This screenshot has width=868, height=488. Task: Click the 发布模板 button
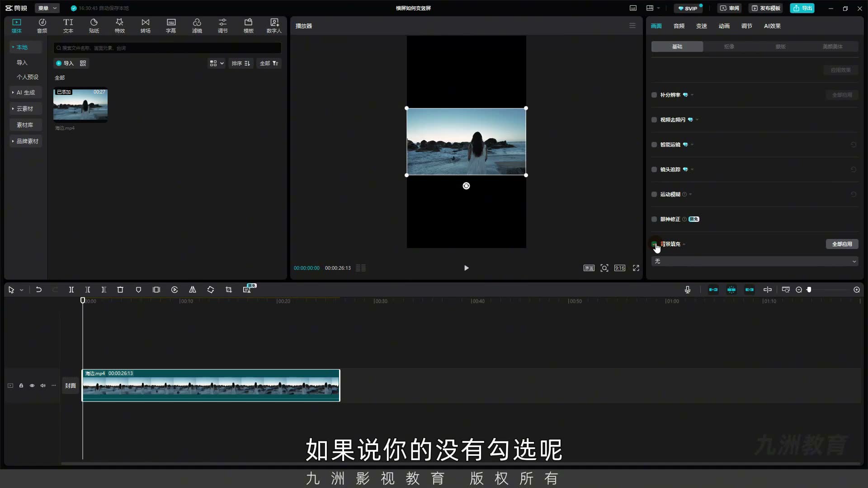click(x=766, y=8)
